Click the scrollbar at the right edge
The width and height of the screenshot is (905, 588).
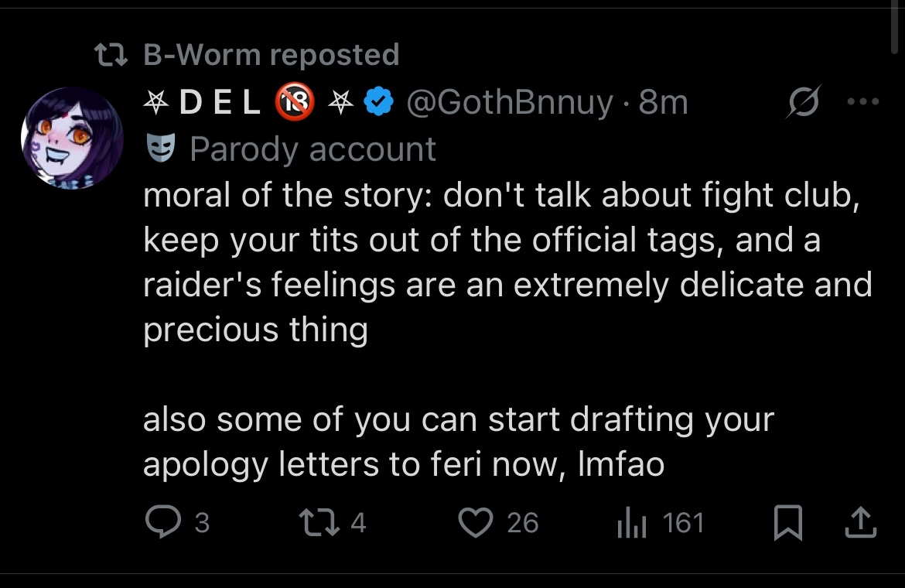[x=894, y=27]
